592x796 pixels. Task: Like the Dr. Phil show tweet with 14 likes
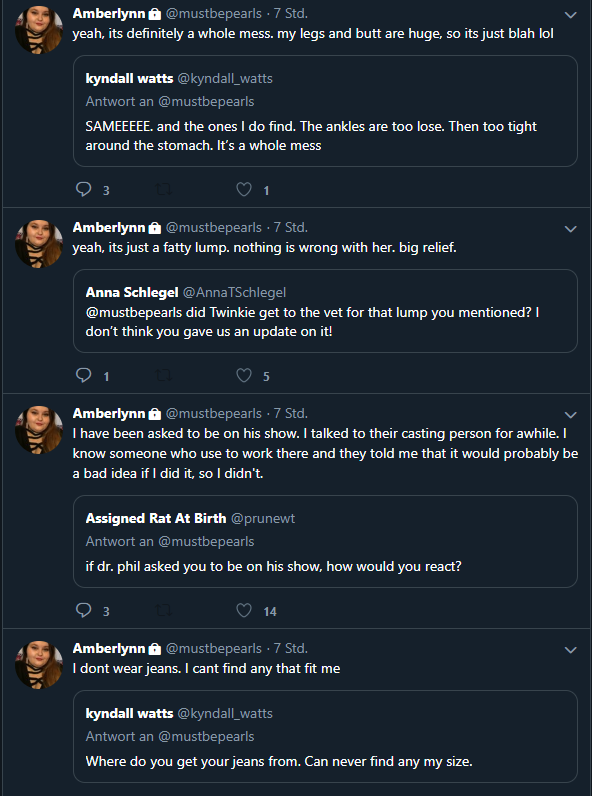coord(244,610)
